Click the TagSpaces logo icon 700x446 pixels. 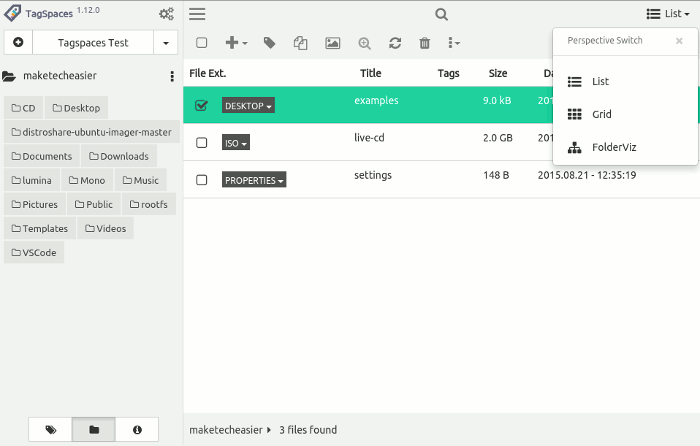[x=12, y=13]
